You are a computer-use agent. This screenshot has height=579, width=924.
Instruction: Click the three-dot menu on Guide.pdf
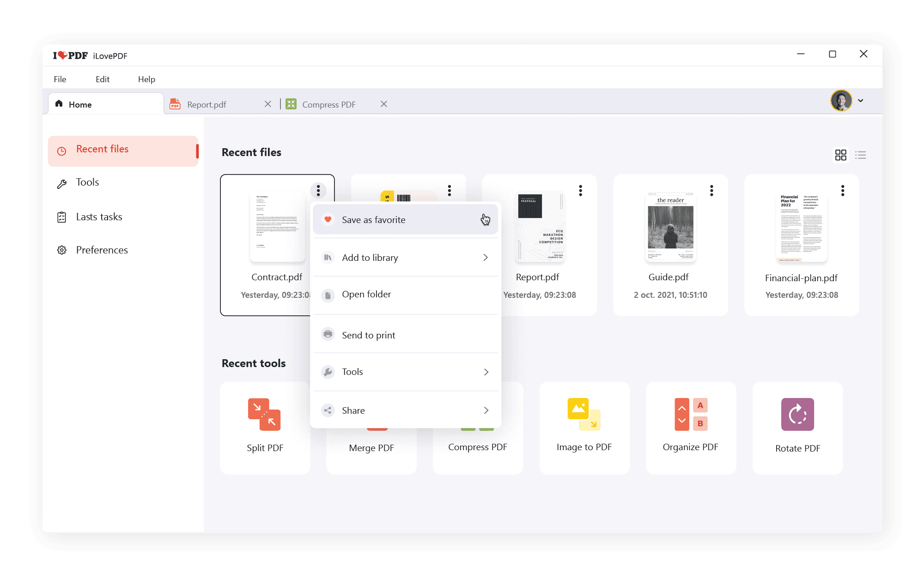pyautogui.click(x=711, y=191)
